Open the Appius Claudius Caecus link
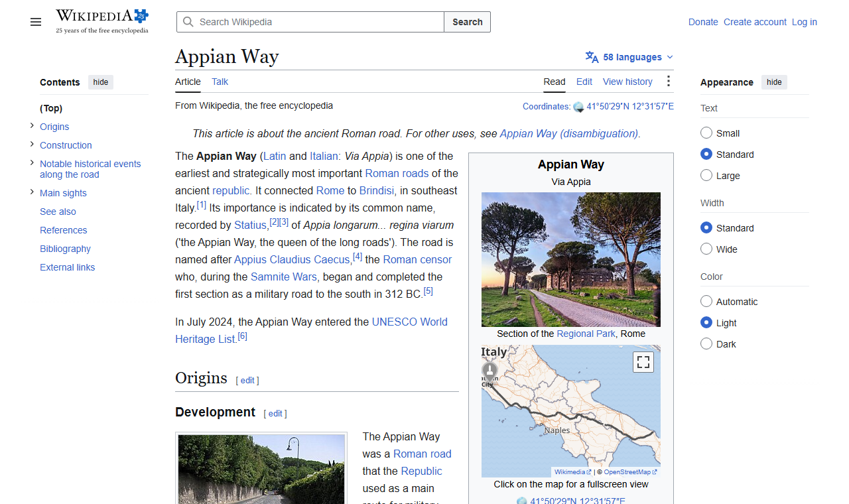Image resolution: width=849 pixels, height=504 pixels. (292, 259)
